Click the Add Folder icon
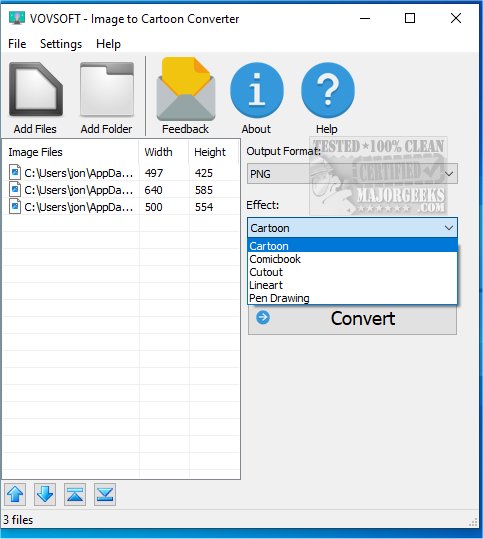Screen dimensions: 483x539 (107, 89)
